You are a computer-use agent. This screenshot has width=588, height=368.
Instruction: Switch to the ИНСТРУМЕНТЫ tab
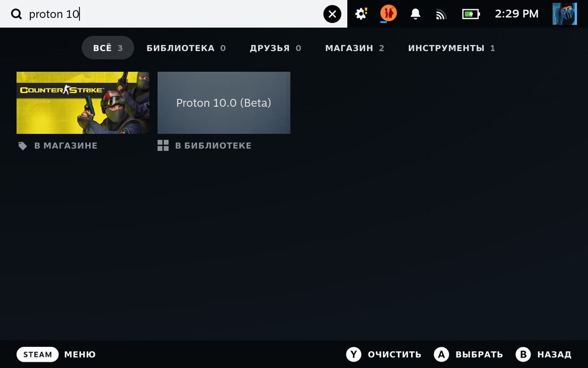451,48
